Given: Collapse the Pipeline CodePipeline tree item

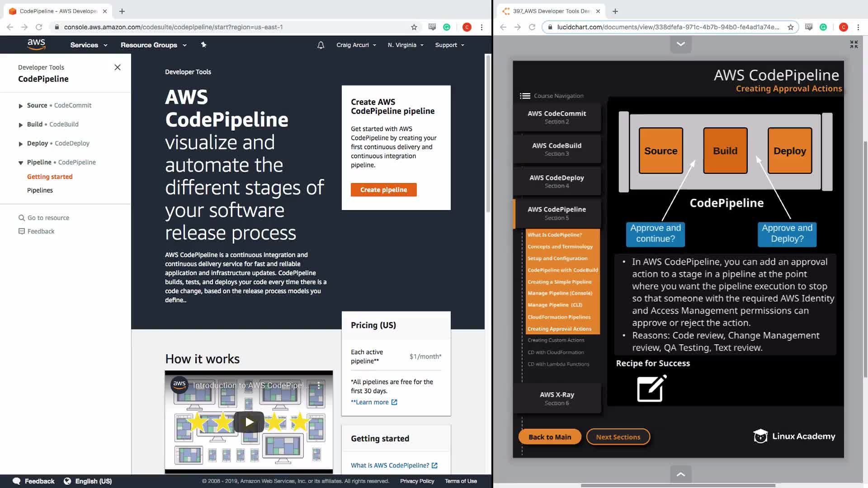Looking at the screenshot, I should click(x=21, y=163).
